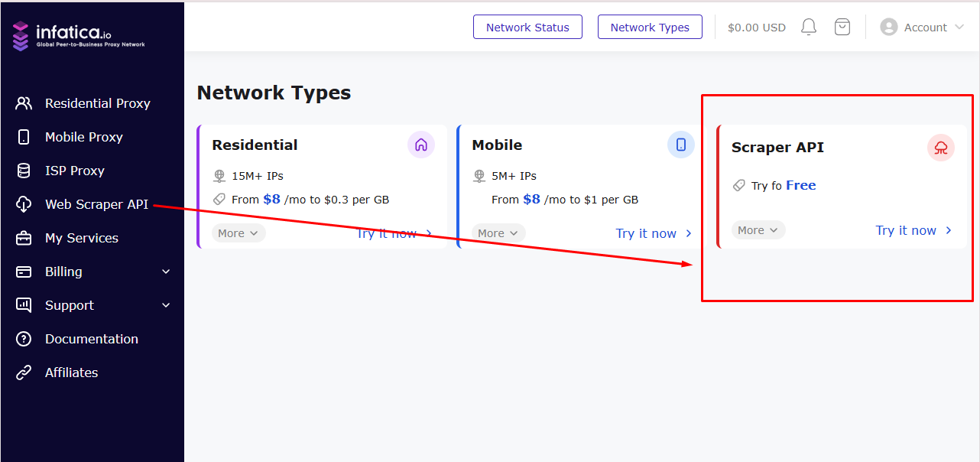The width and height of the screenshot is (980, 462).
Task: Click the Mobile card title
Action: click(x=497, y=145)
